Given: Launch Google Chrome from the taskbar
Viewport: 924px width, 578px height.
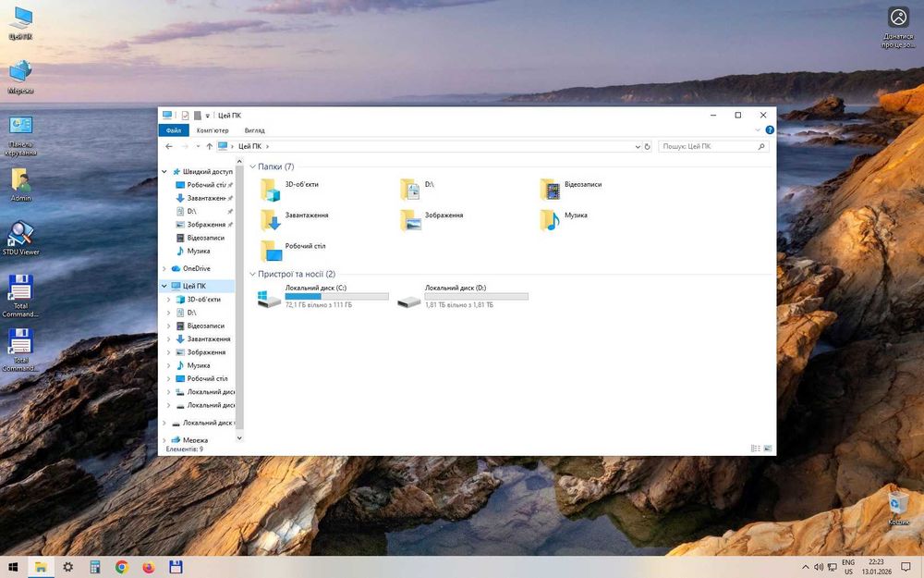Looking at the screenshot, I should click(x=122, y=567).
